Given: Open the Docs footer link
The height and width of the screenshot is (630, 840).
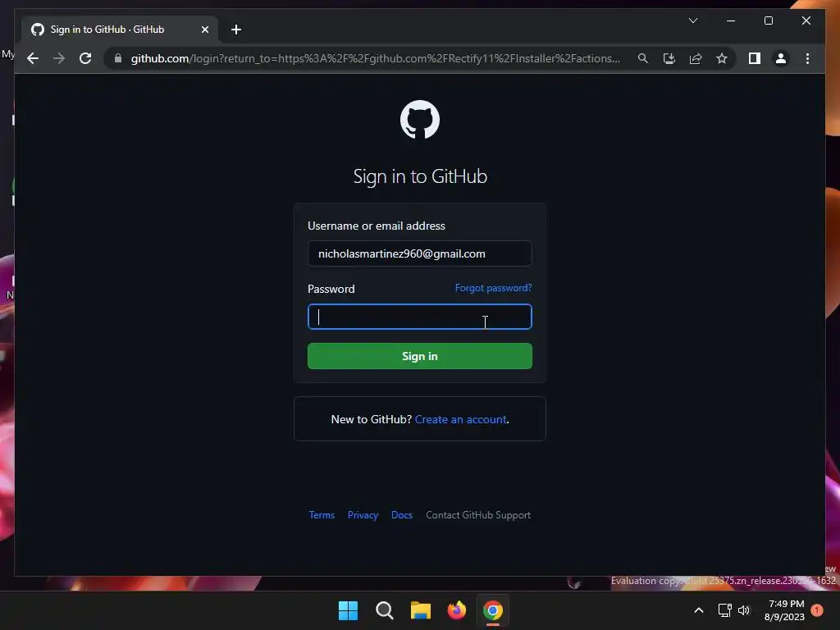Looking at the screenshot, I should click(402, 515).
